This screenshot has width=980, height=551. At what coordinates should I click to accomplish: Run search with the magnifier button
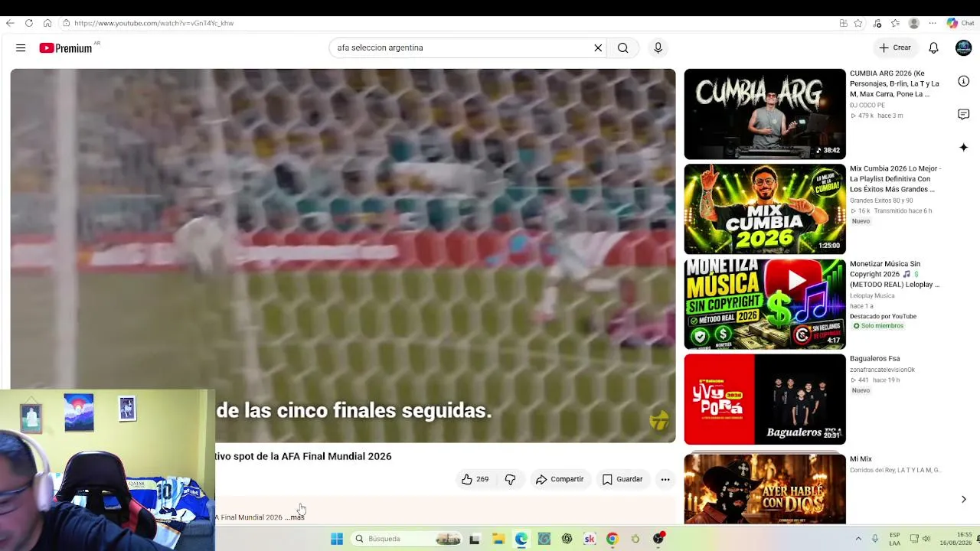[623, 47]
